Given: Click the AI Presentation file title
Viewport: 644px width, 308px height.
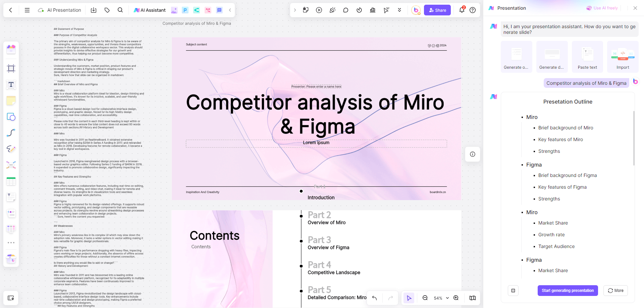Looking at the screenshot, I should pos(64,10).
